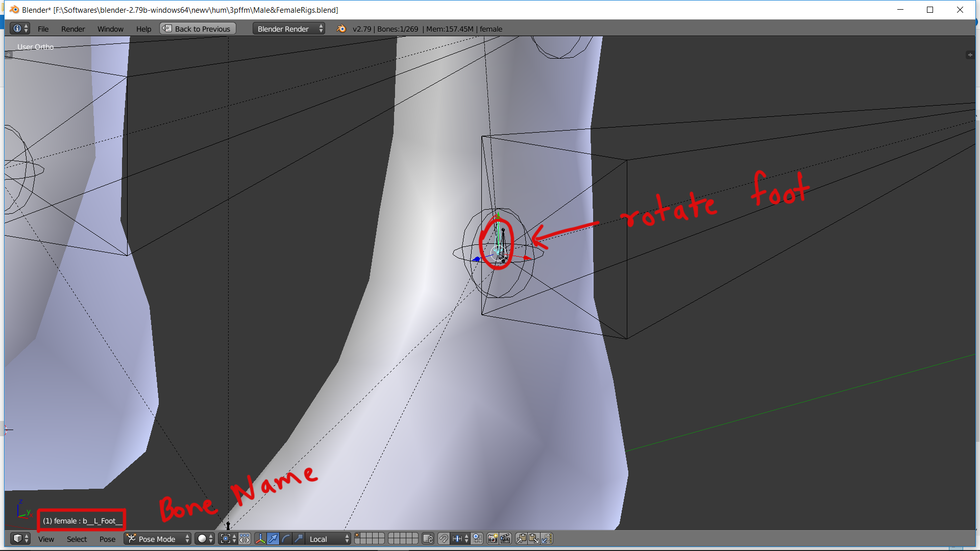Open the Pose menu
Screen dimensions: 980x551
pyautogui.click(x=107, y=539)
